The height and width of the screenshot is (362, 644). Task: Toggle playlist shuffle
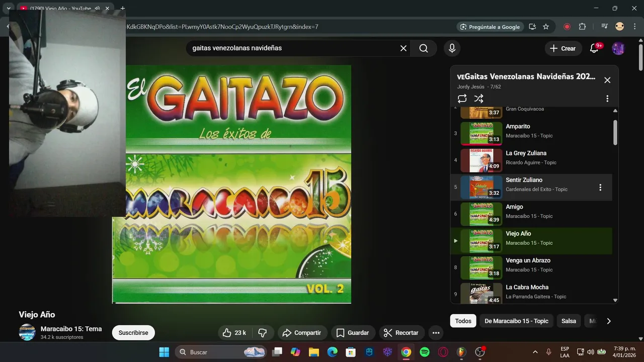[478, 99]
